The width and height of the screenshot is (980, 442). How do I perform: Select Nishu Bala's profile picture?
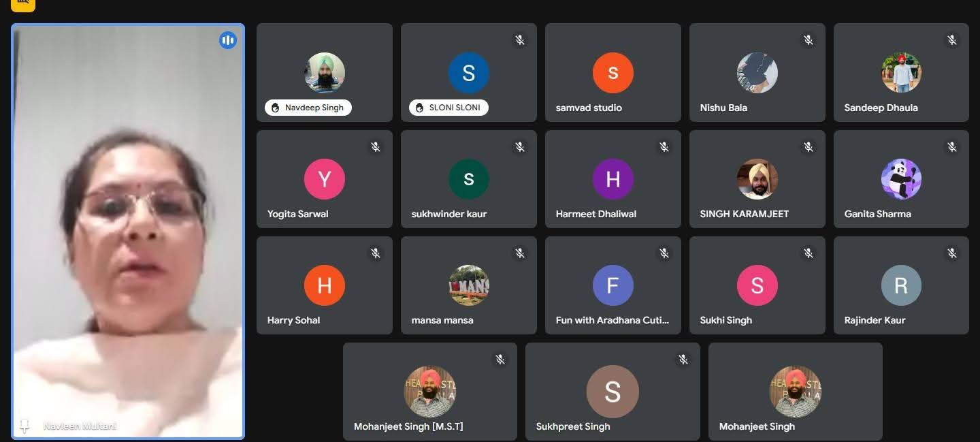pyautogui.click(x=757, y=73)
